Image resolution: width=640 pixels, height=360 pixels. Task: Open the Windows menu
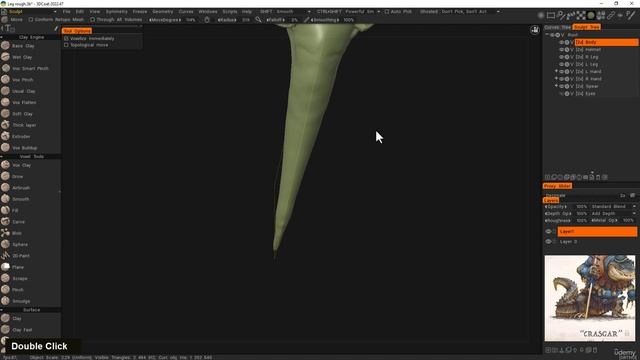[x=208, y=12]
